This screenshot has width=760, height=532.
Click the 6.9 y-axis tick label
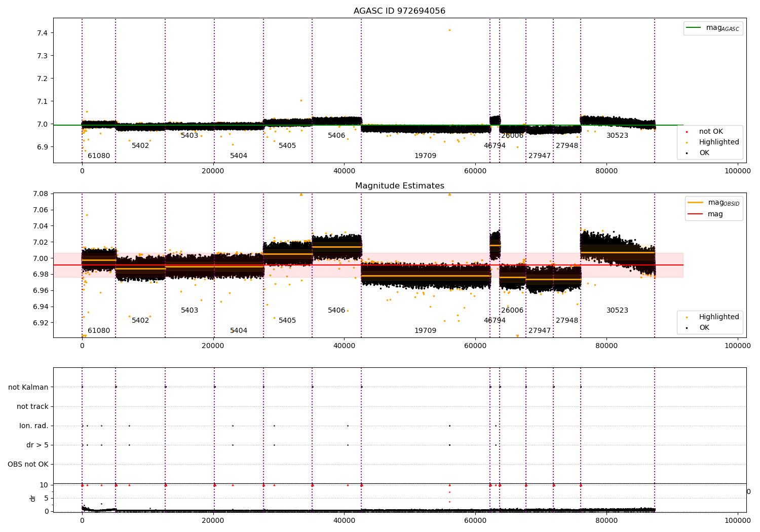43,147
